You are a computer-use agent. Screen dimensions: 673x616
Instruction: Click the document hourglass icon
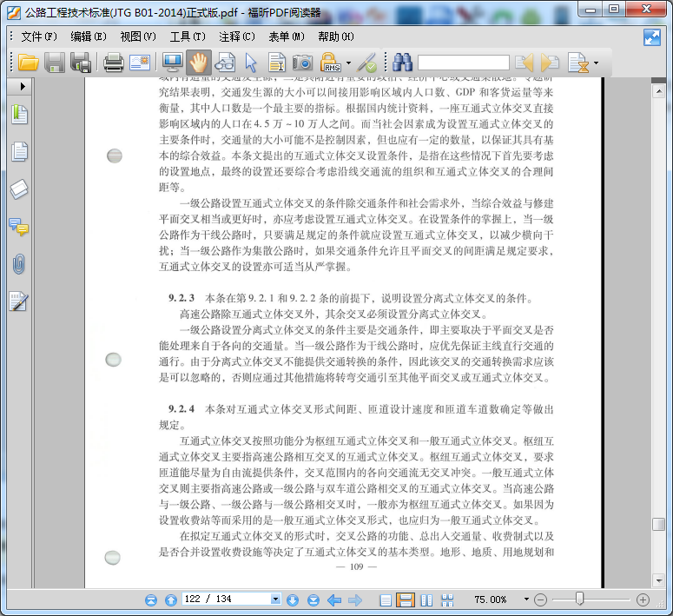point(577,63)
